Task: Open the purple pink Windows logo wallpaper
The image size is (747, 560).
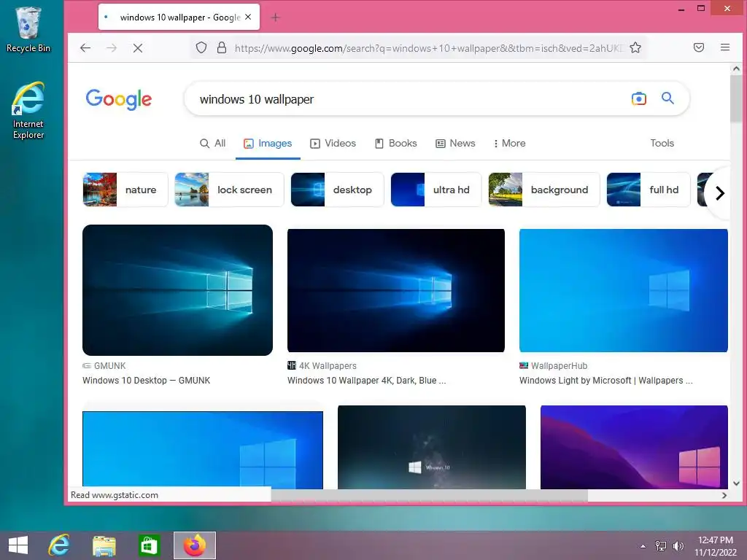Action: [x=634, y=447]
